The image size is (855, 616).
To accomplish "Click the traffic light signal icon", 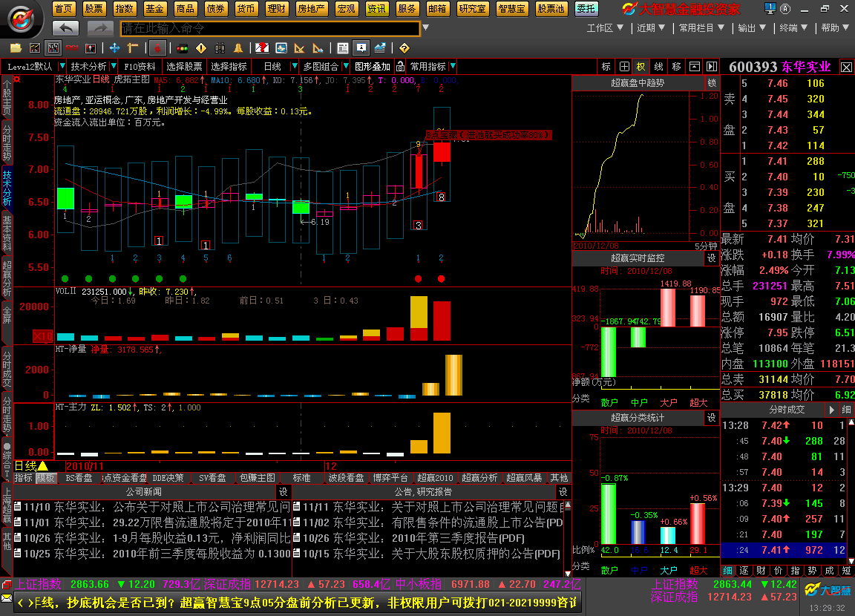I will 182,48.
